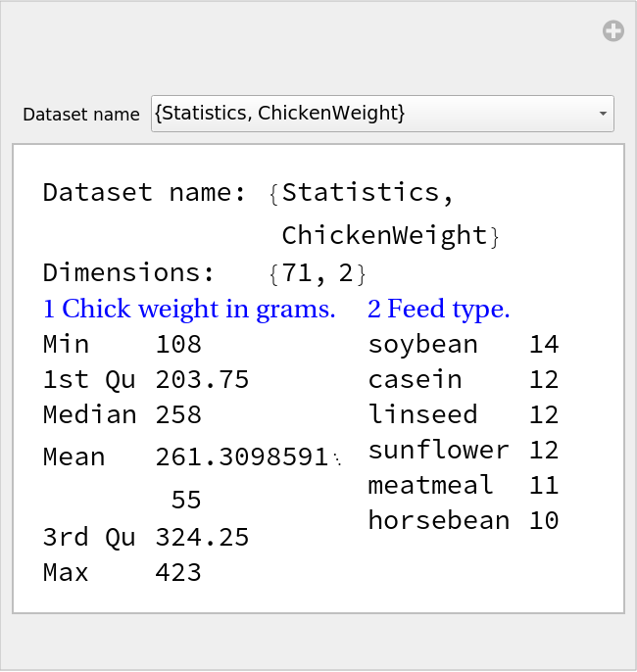This screenshot has height=672, width=637.
Task: Select the sunflower feed type entry
Action: point(438,450)
